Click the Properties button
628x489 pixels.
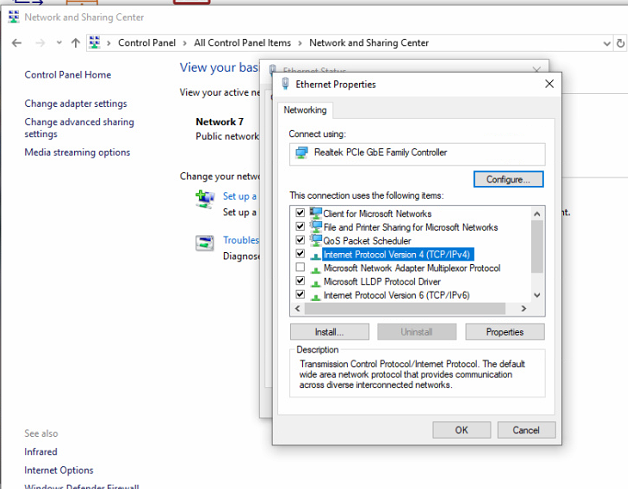pyautogui.click(x=505, y=332)
